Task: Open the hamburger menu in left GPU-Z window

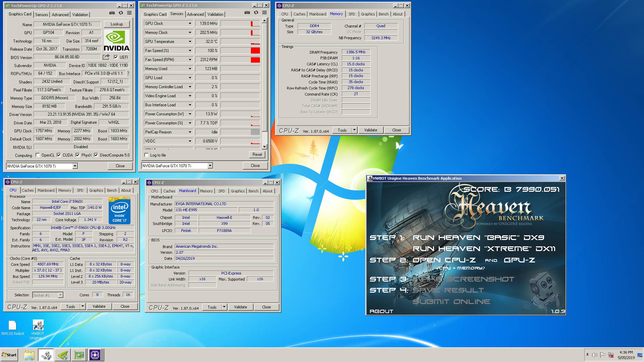Action: [x=129, y=13]
